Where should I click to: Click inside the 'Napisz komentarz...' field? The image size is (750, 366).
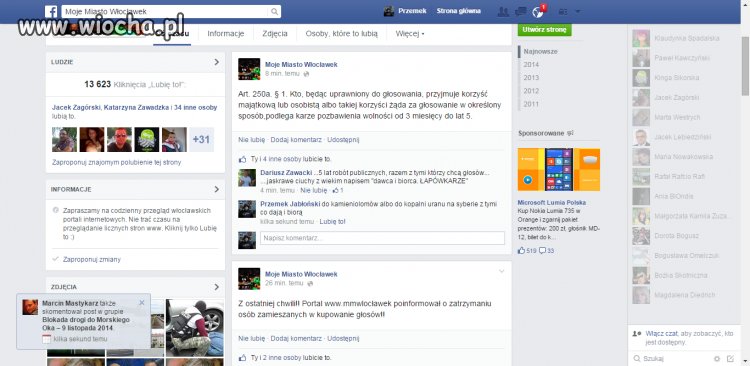click(382, 238)
